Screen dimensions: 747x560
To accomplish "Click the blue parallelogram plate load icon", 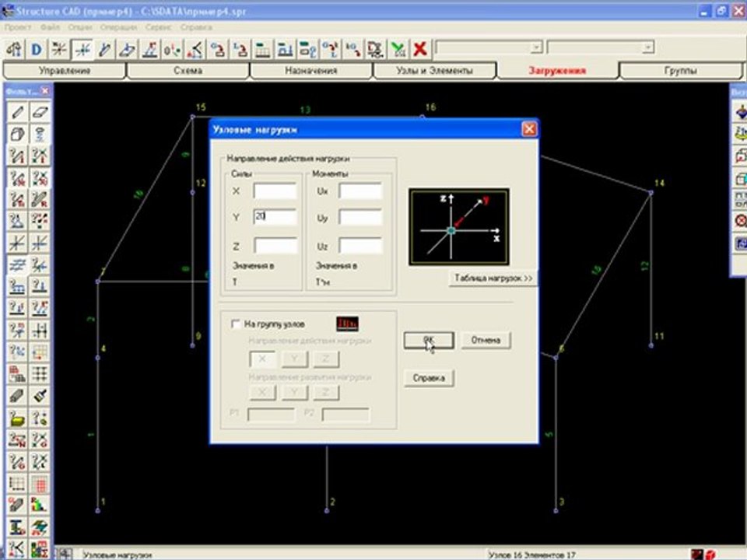I will click(127, 49).
